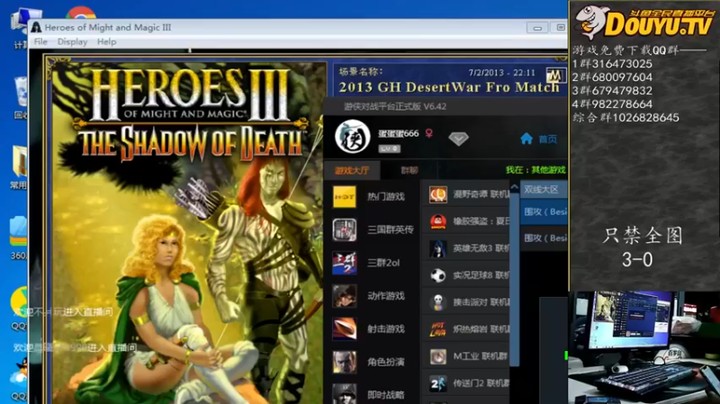Click the soccer ball 实况足球8 icon
This screenshot has height=404, width=720.
(438, 275)
